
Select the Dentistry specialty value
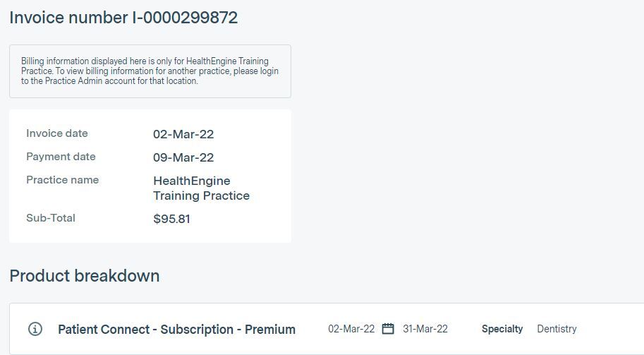(557, 329)
